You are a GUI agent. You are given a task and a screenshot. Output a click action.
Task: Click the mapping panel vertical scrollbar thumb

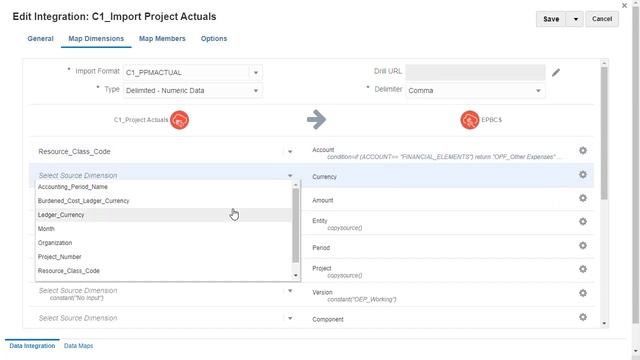coord(604,133)
